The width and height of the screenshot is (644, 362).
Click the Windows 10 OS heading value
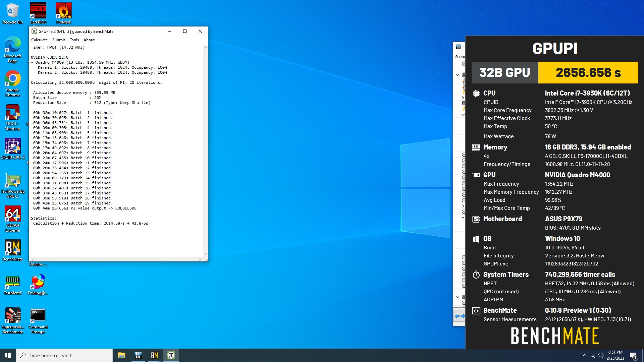pyautogui.click(x=562, y=239)
